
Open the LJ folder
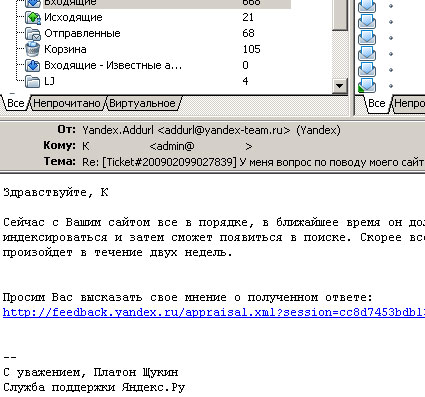tap(49, 81)
